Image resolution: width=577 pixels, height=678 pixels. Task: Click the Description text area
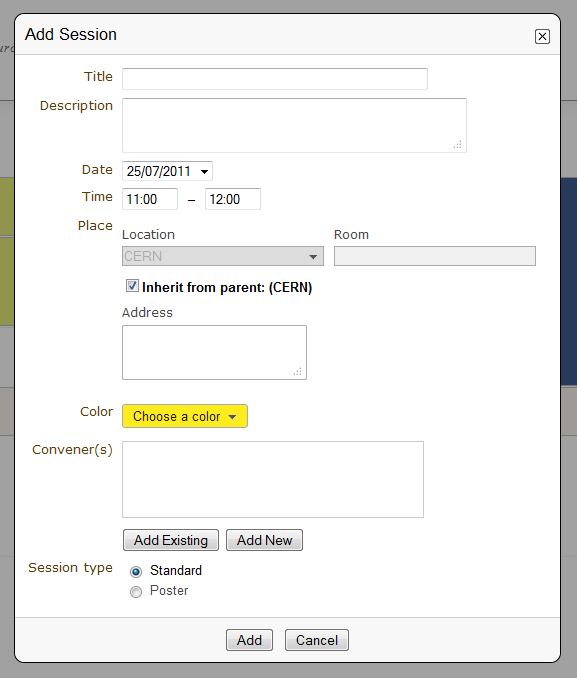(x=294, y=125)
